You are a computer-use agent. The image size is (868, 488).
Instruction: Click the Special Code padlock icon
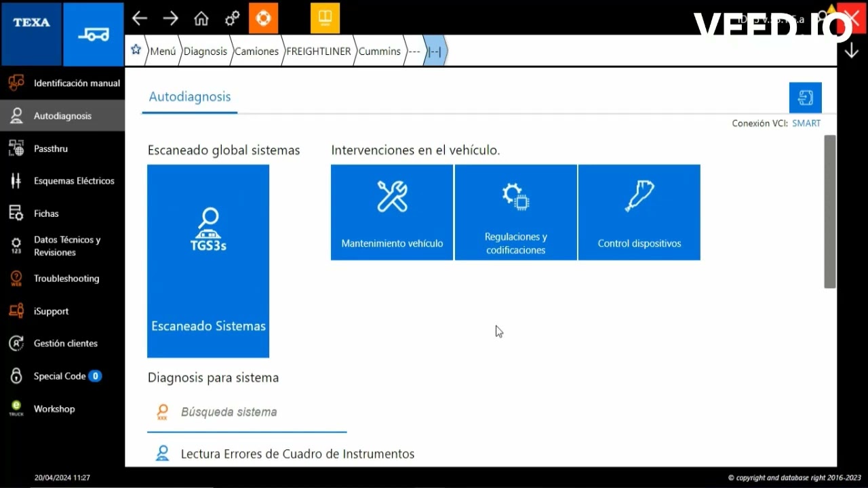tap(16, 375)
